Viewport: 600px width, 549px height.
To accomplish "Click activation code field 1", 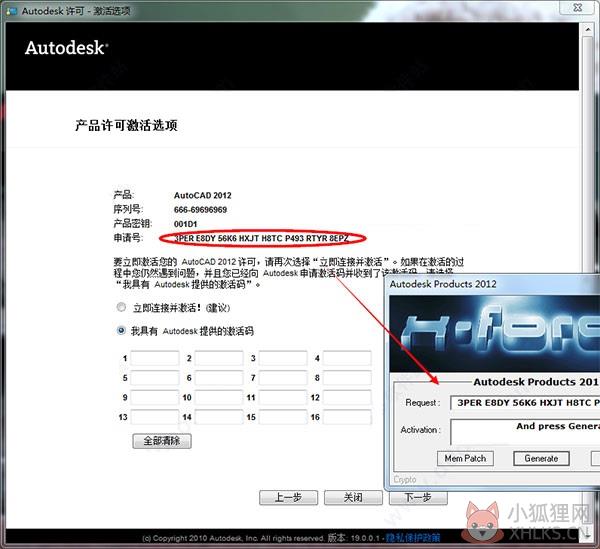I will coord(155,358).
